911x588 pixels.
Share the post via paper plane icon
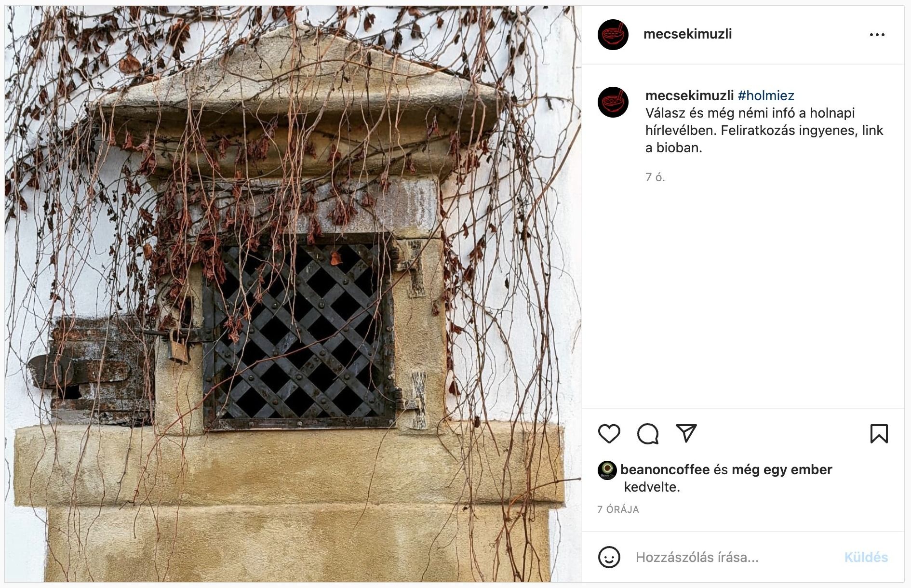pos(686,433)
